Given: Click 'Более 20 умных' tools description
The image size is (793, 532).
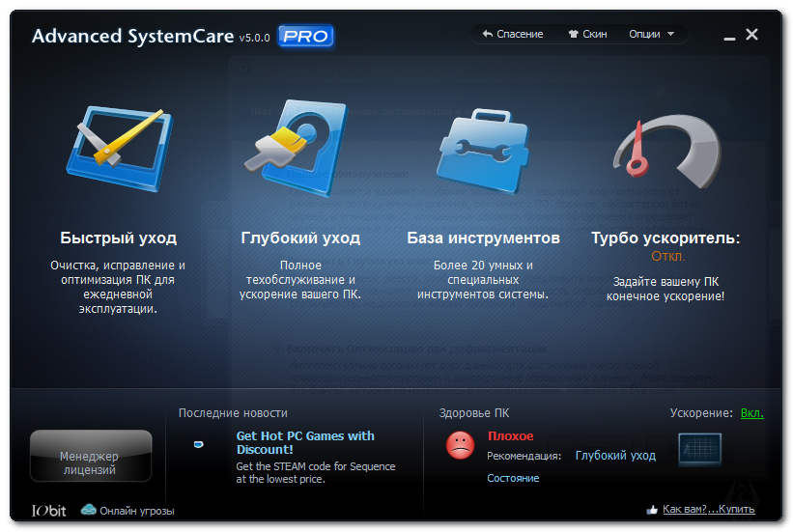Looking at the screenshot, I should tap(483, 280).
